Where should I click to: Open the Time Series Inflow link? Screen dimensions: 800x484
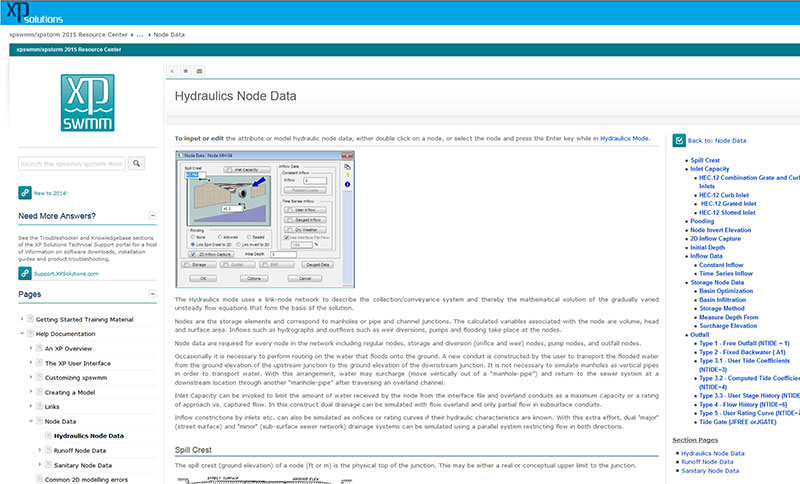[726, 273]
